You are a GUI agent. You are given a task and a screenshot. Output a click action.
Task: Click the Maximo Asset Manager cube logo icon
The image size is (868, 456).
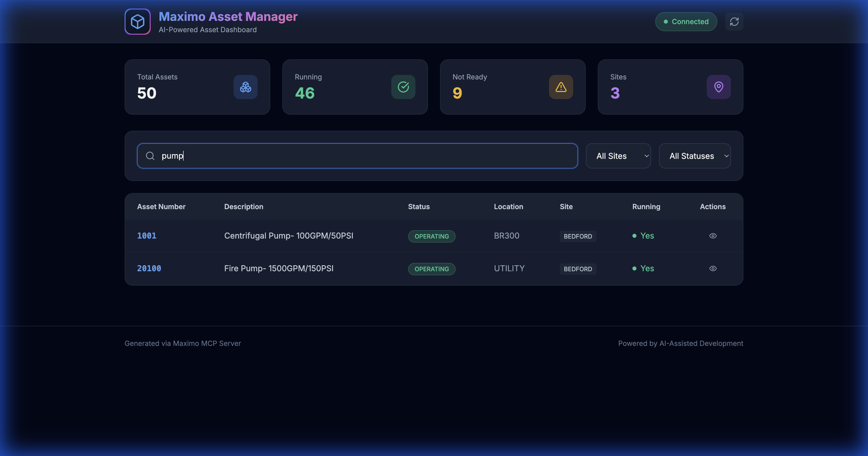click(137, 22)
